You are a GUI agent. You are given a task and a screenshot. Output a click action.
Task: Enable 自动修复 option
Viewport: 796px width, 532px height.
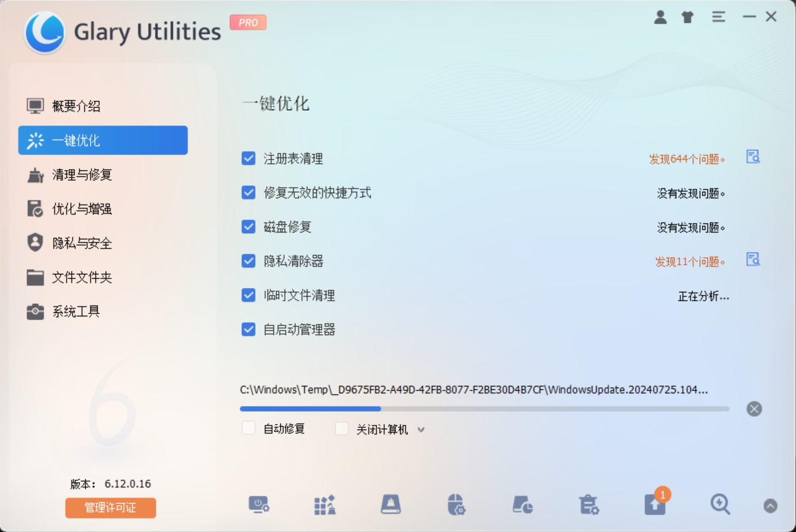[248, 428]
